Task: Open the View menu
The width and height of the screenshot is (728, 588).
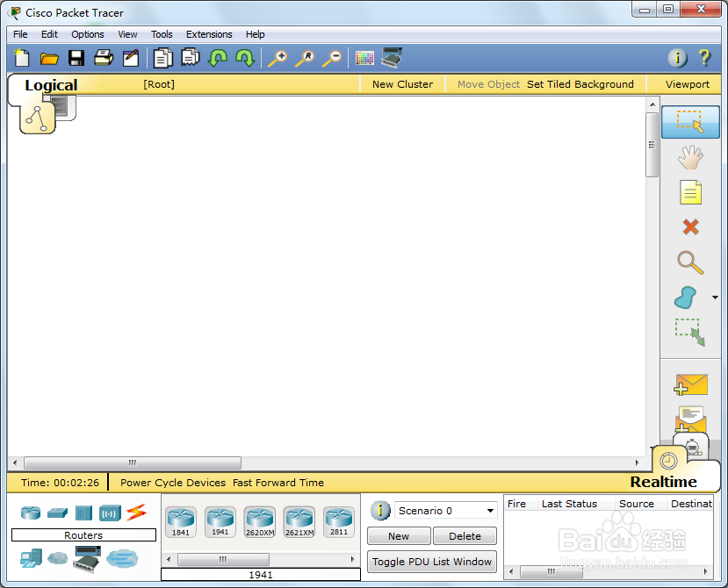Action: pos(127,34)
